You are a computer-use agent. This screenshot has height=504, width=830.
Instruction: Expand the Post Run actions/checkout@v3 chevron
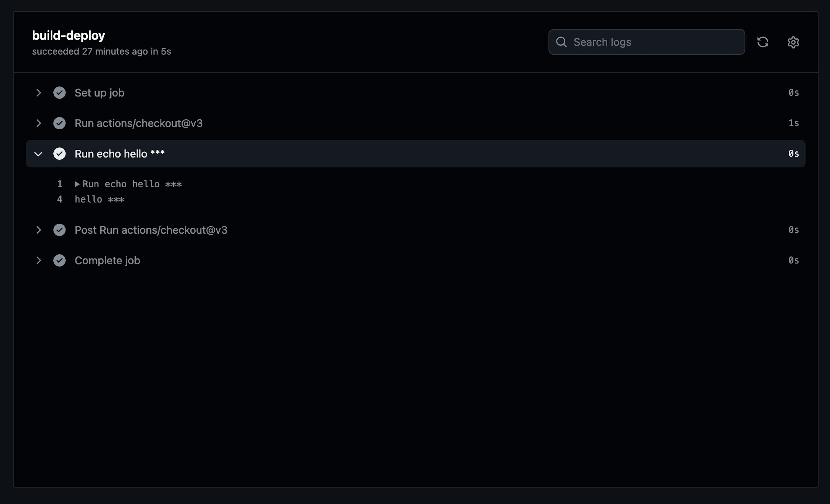tap(38, 230)
